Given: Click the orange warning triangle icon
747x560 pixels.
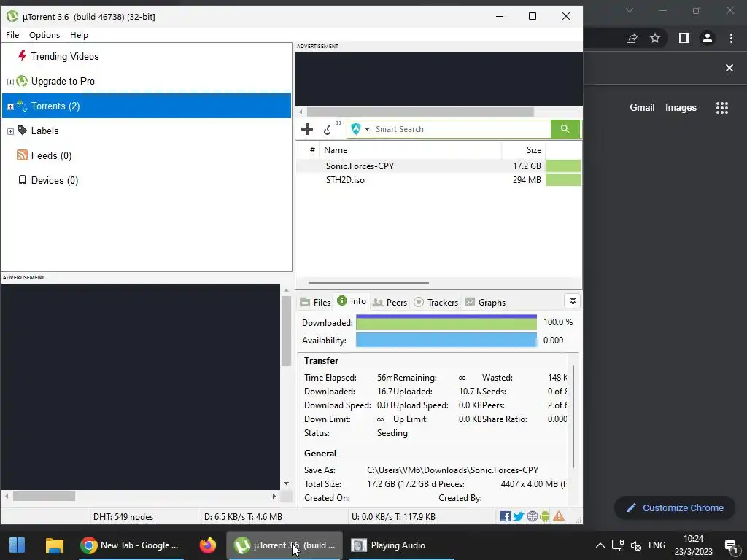Looking at the screenshot, I should tap(559, 516).
